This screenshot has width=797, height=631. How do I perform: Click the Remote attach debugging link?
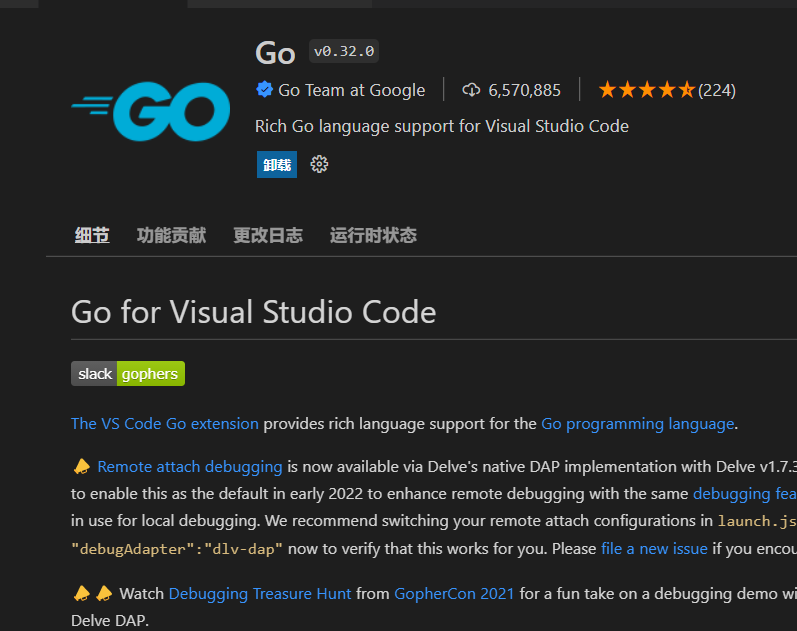pyautogui.click(x=190, y=466)
